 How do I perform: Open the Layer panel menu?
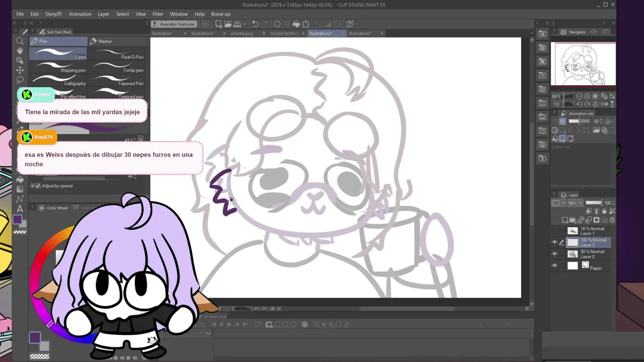(x=555, y=195)
